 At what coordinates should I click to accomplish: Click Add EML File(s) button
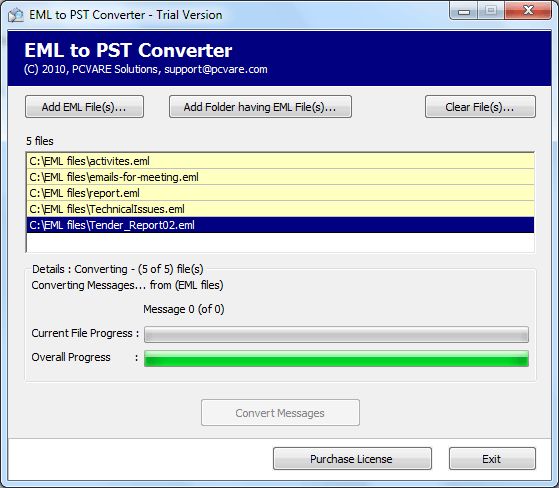click(x=84, y=107)
